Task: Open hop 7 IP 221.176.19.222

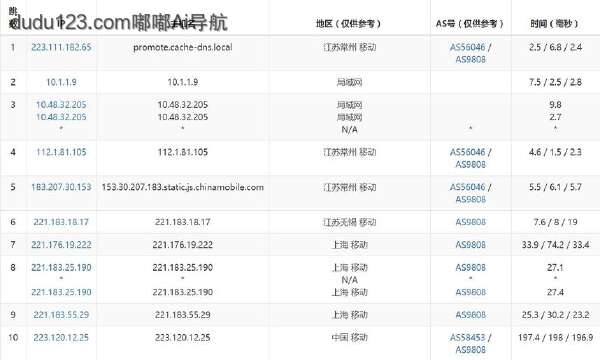Action: click(61, 245)
